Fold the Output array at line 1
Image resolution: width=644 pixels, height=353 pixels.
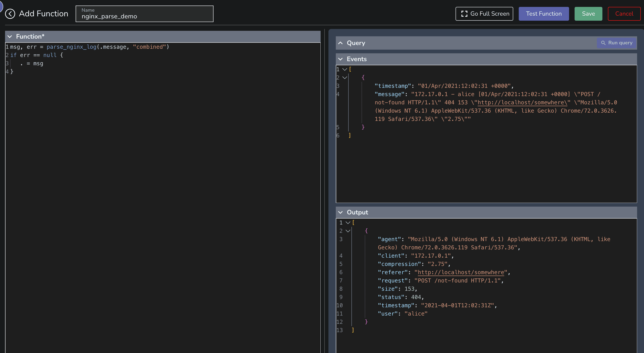[348, 222]
